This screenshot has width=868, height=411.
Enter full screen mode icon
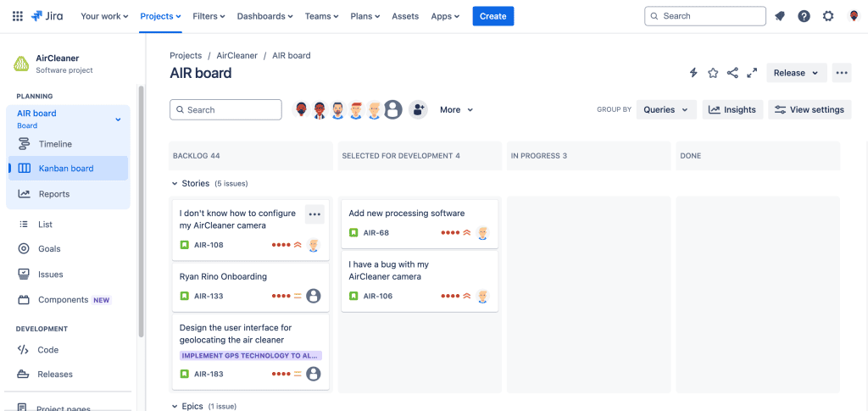752,73
